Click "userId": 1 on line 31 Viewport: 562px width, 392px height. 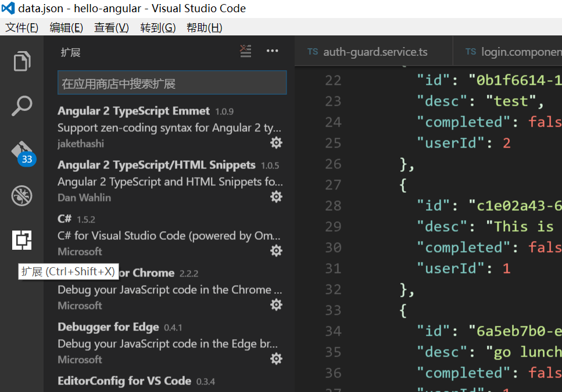463,268
